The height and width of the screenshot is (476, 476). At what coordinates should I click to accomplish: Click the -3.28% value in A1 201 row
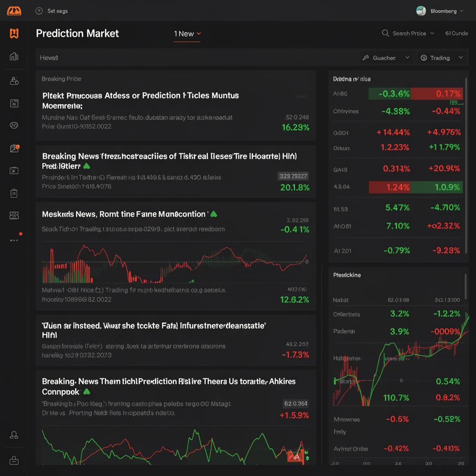[x=446, y=251]
